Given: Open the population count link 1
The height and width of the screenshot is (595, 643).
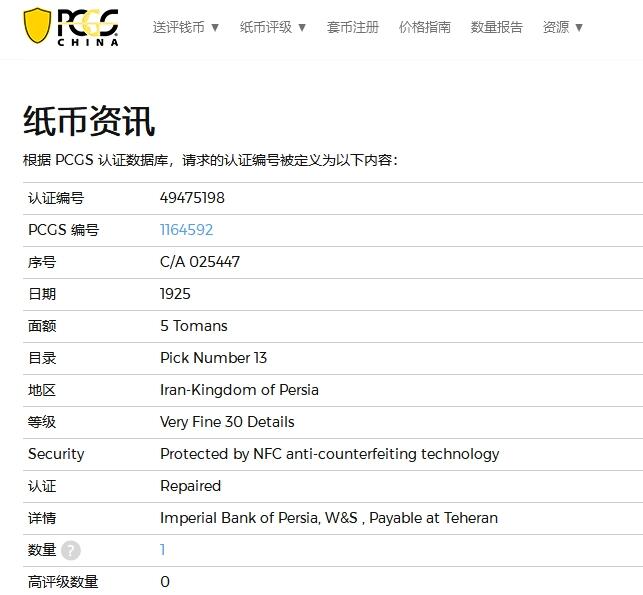Looking at the screenshot, I should pyautogui.click(x=163, y=549).
